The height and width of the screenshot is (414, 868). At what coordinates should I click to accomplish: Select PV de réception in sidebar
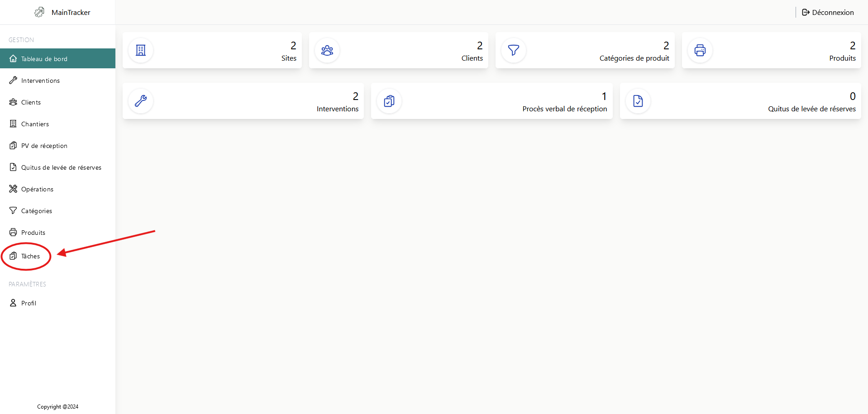click(x=44, y=146)
